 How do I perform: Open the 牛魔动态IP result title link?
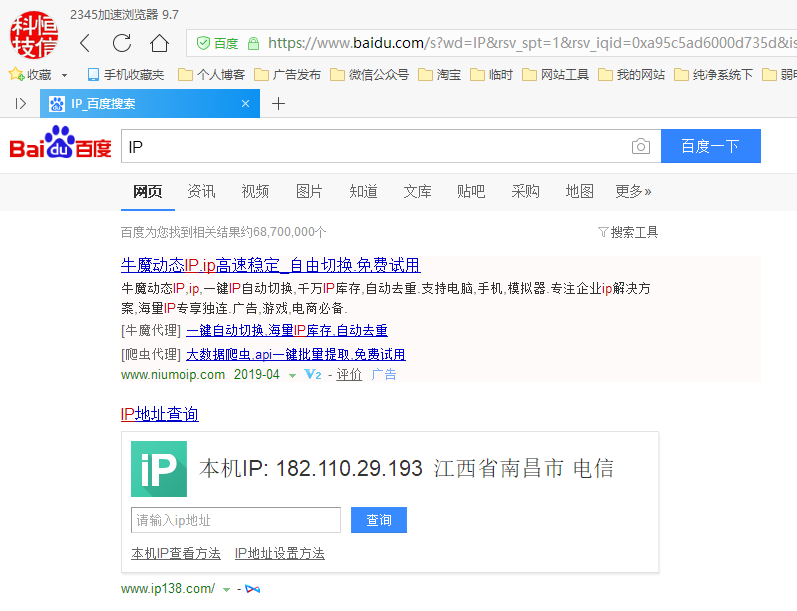coord(270,265)
